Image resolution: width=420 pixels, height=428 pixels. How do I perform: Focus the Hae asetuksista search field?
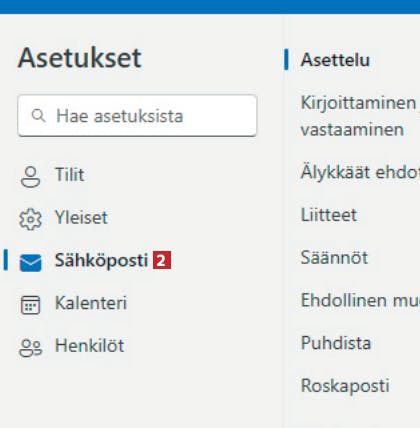tap(137, 116)
